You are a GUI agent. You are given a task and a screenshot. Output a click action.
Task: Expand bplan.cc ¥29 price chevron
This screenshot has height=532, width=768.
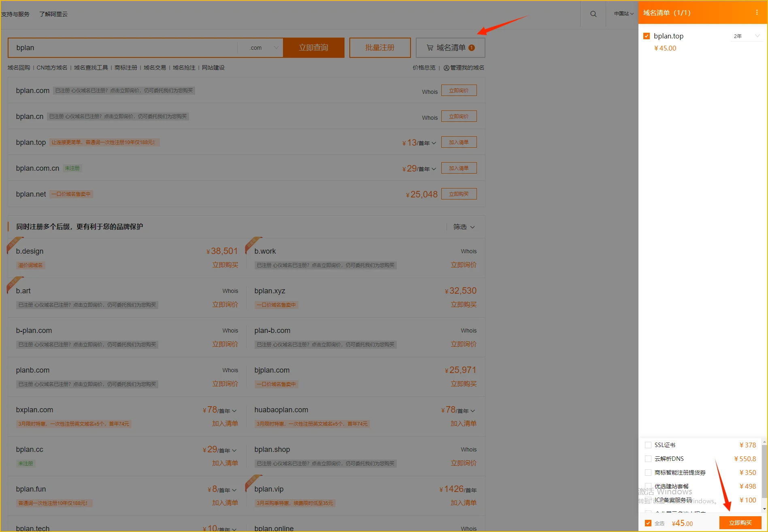[x=234, y=451]
